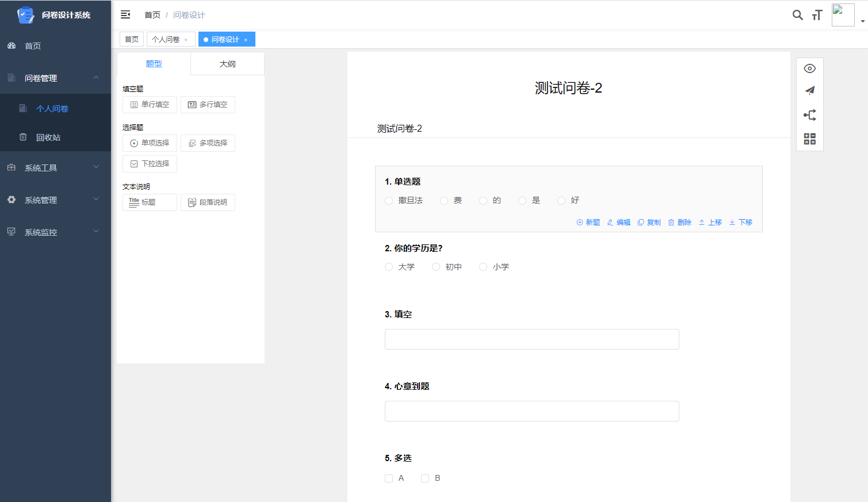Open the QR code grid icon
868x502 pixels.
pos(810,139)
